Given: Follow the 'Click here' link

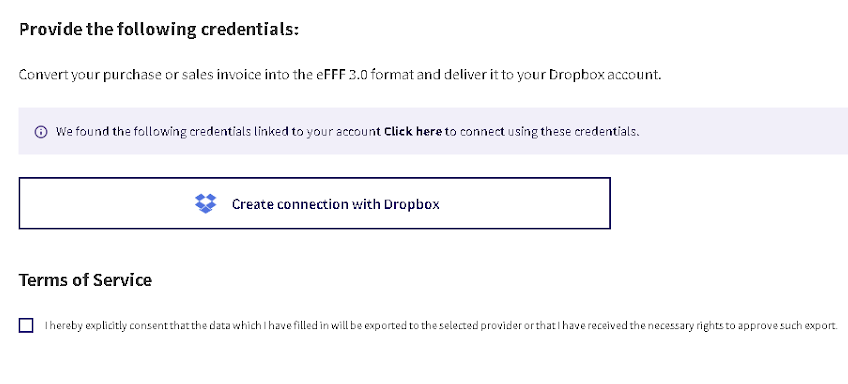Looking at the screenshot, I should (x=413, y=131).
